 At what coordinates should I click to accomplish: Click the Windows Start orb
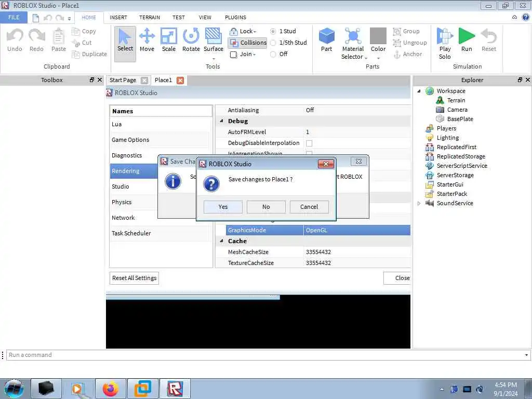pyautogui.click(x=14, y=389)
